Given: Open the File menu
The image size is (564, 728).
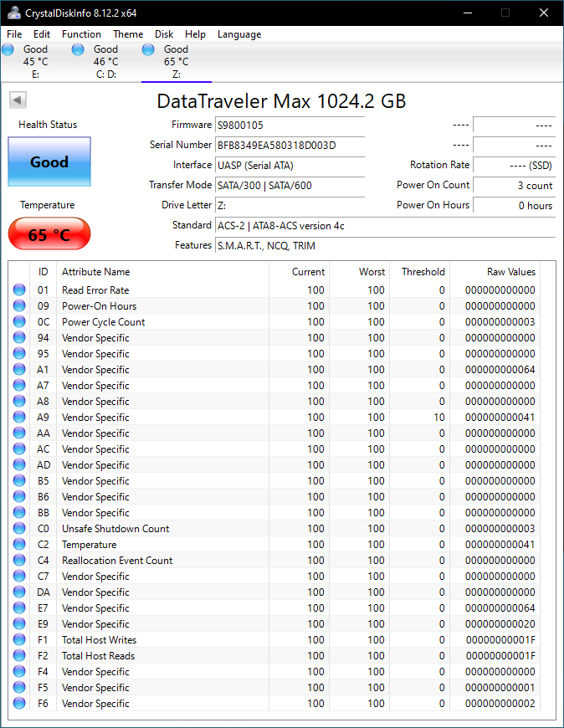Looking at the screenshot, I should coord(14,34).
